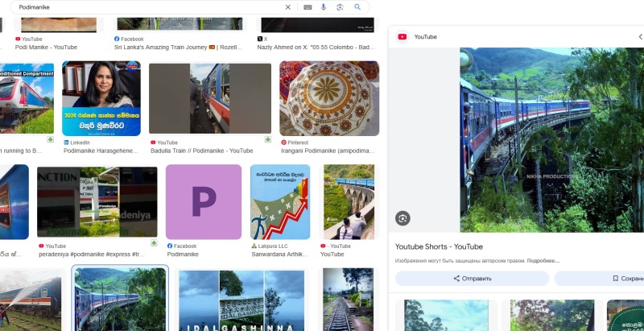Click into the Podimanike search field
This screenshot has height=331, width=644.
pos(145,7)
